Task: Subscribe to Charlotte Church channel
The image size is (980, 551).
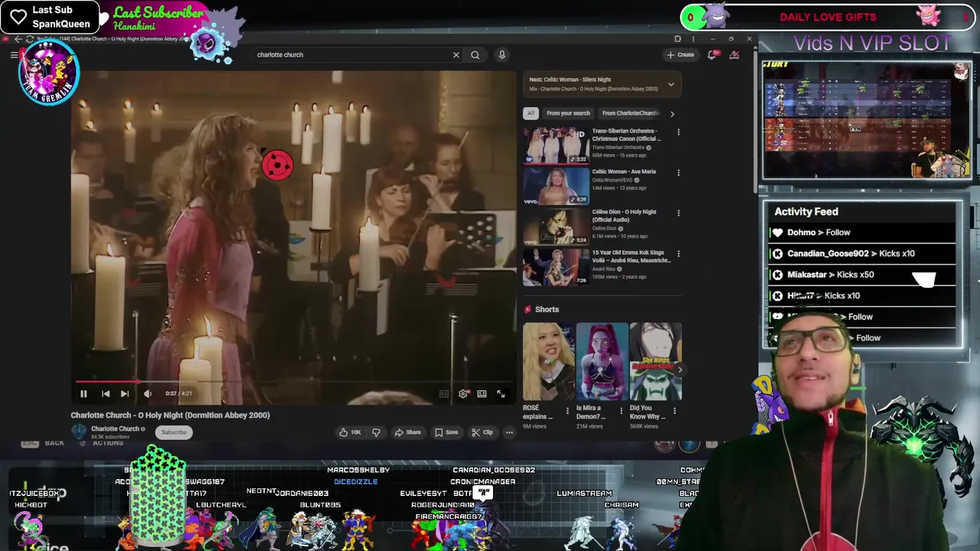Action: (x=174, y=432)
